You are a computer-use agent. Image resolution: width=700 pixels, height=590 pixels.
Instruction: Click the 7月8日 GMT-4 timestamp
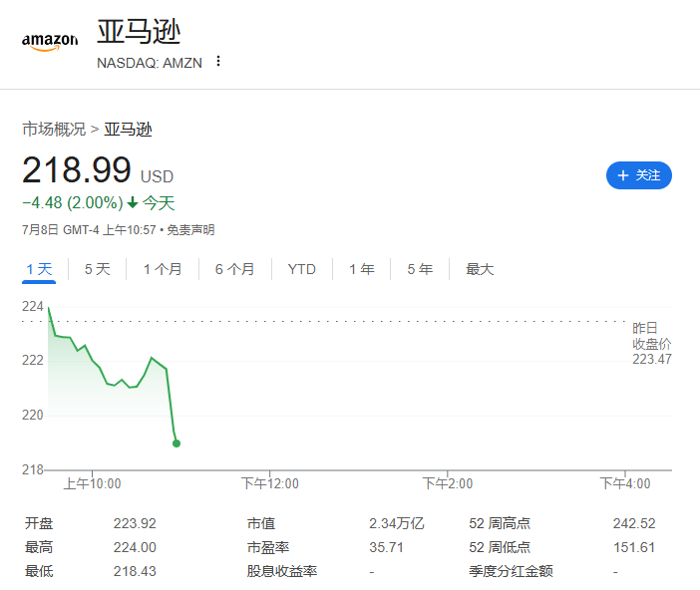pyautogui.click(x=89, y=230)
